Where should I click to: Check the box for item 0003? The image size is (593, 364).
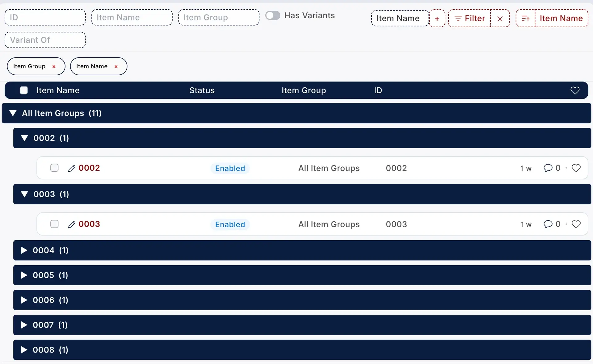[54, 224]
